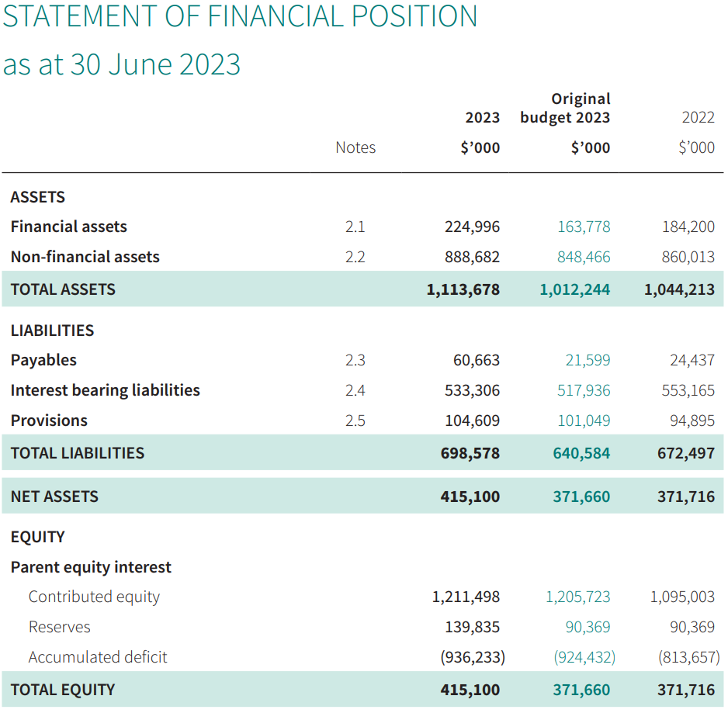Select note reference 2.1
The width and height of the screenshot is (728, 713).
pos(355,227)
